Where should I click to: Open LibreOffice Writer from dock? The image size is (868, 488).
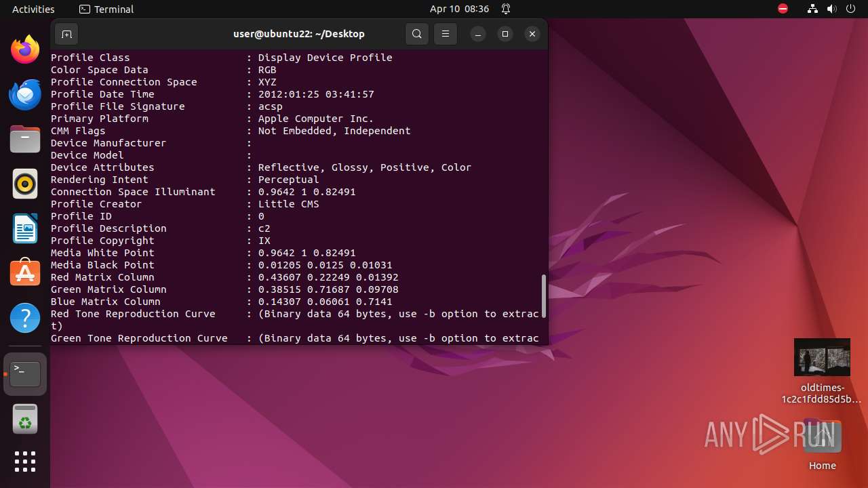tap(25, 228)
